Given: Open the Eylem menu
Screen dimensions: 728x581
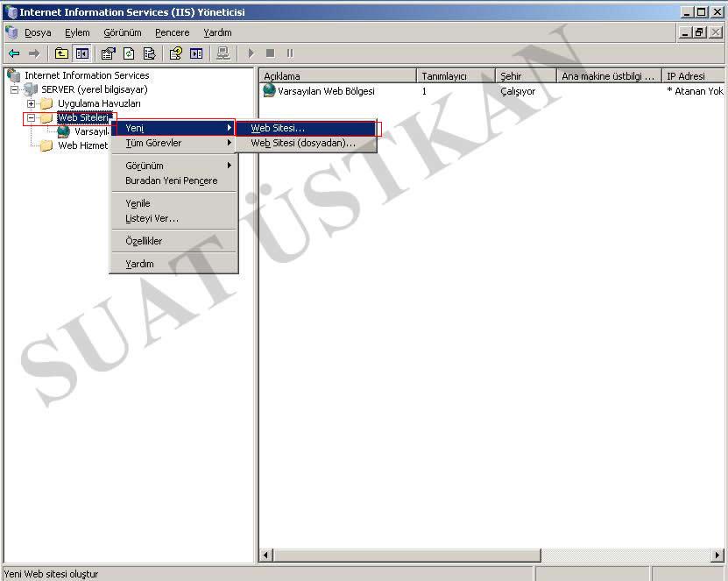Looking at the screenshot, I should click(x=77, y=32).
